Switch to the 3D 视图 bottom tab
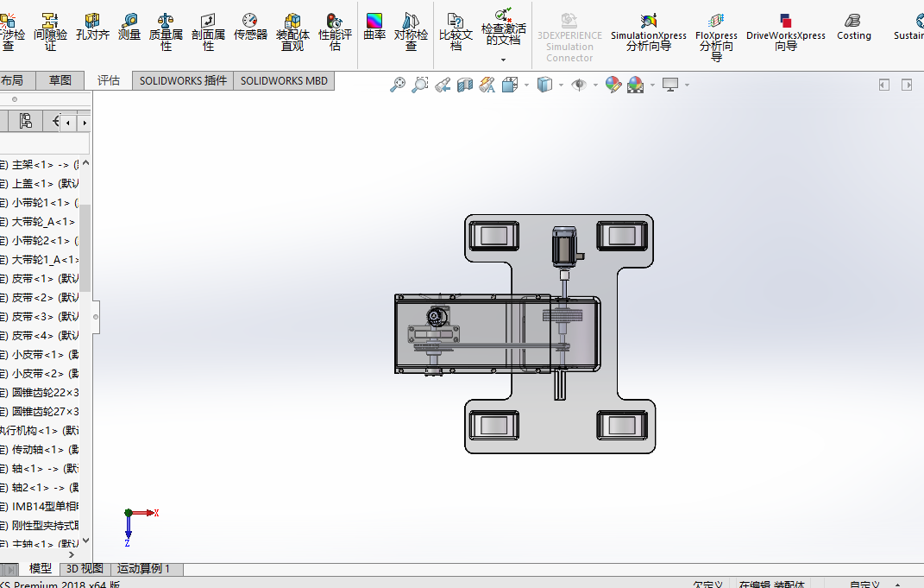 (x=85, y=568)
